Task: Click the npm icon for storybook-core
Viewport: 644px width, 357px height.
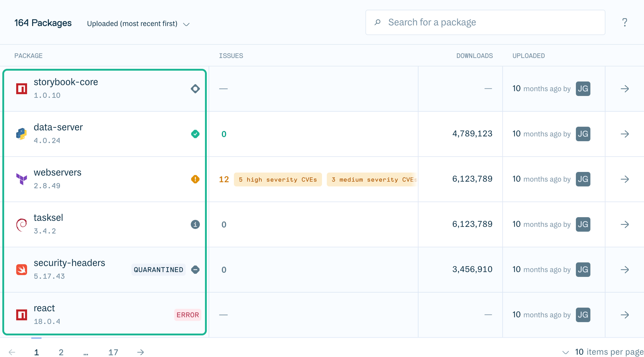Action: 21,89
